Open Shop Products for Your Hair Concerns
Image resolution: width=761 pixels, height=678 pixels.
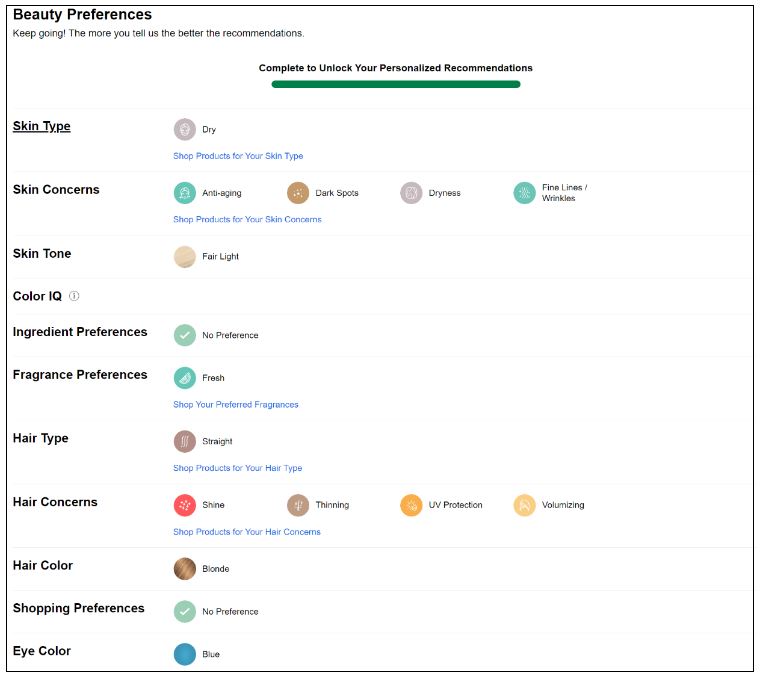click(x=247, y=532)
